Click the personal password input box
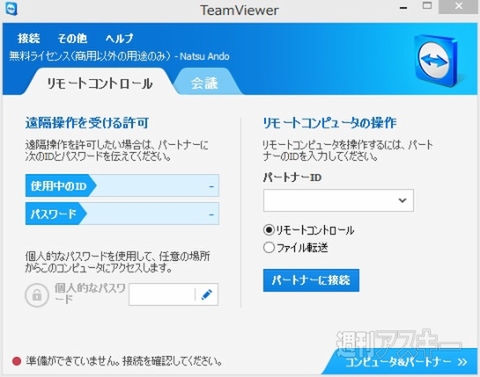 pos(173,294)
